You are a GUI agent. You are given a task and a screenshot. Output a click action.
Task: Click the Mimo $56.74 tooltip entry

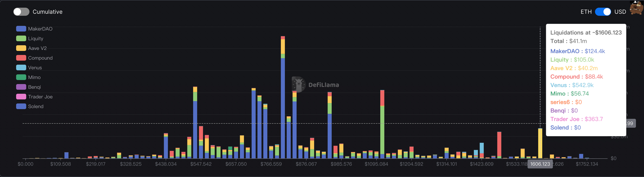click(570, 94)
